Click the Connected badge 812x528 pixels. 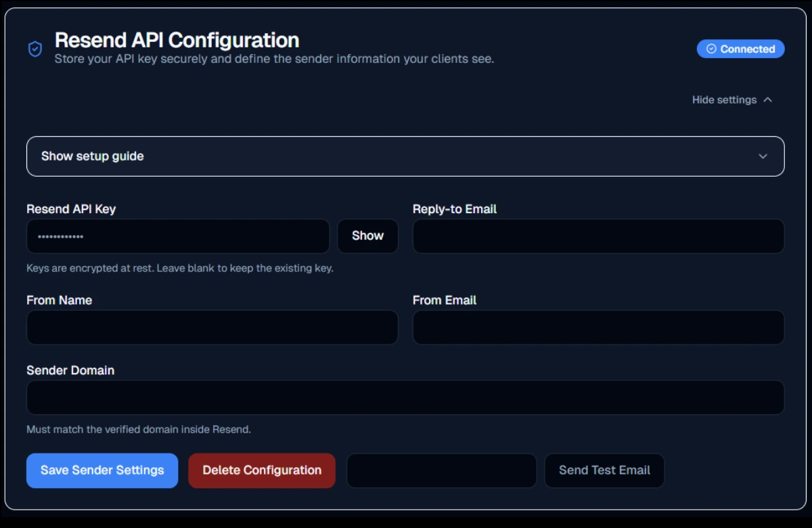pos(740,48)
